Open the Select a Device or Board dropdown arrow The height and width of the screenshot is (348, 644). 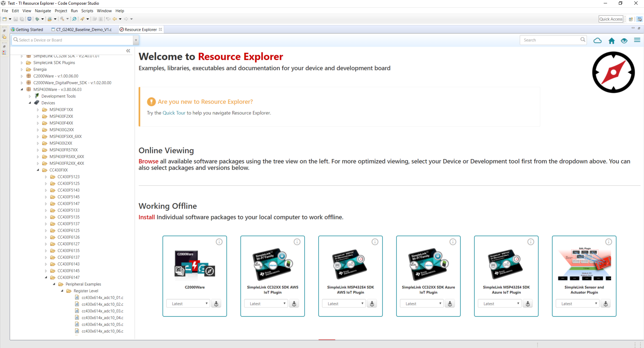click(136, 40)
